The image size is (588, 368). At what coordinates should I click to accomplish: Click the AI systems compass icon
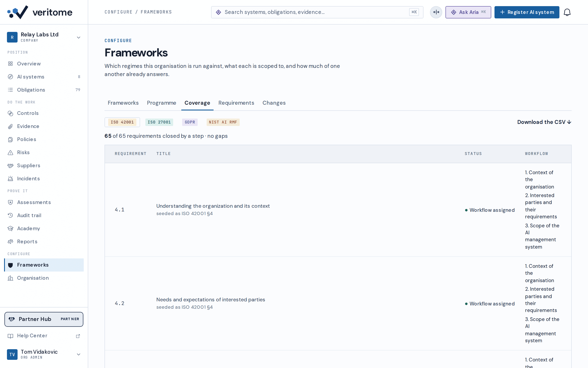[10, 77]
